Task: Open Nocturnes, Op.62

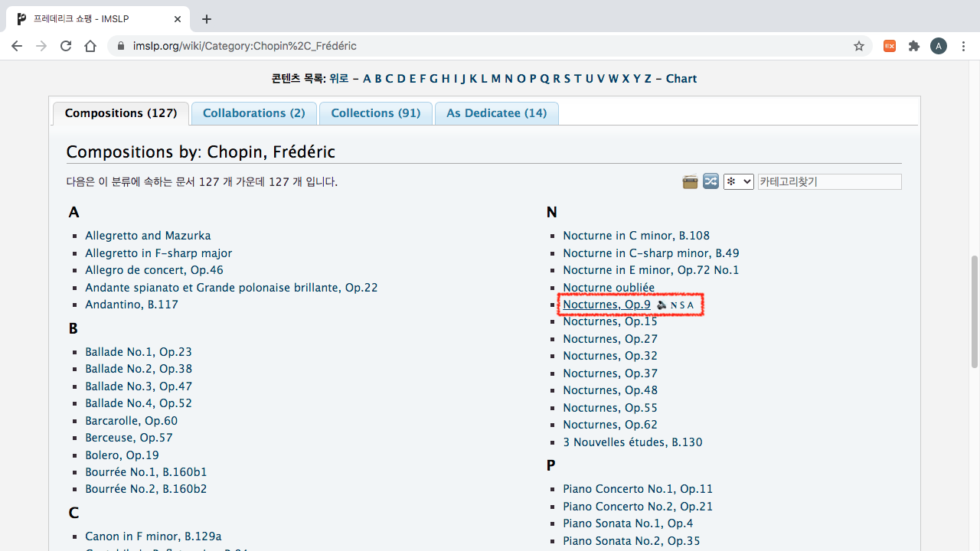Action: [610, 425]
